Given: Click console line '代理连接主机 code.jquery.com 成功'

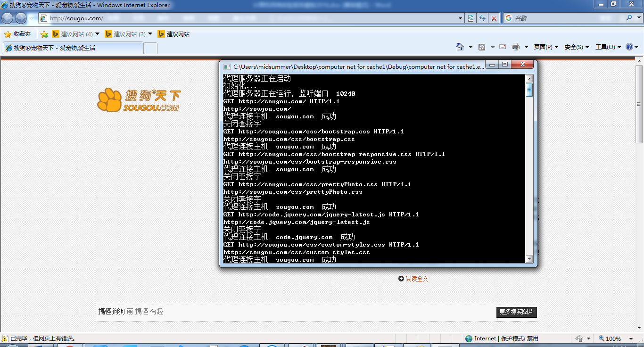Looking at the screenshot, I should point(289,237).
